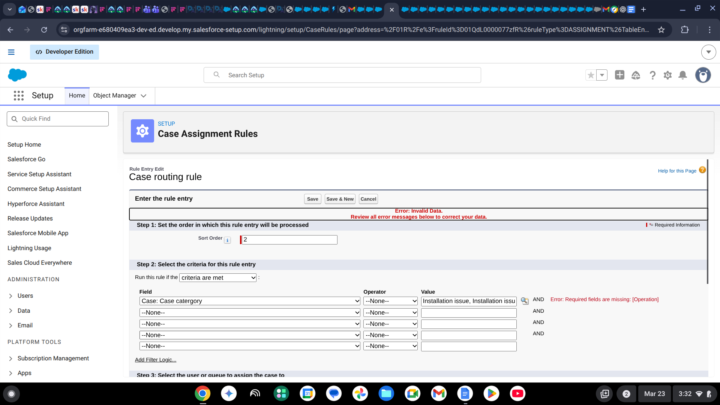Click the first row Value input
720x405 pixels.
point(469,301)
